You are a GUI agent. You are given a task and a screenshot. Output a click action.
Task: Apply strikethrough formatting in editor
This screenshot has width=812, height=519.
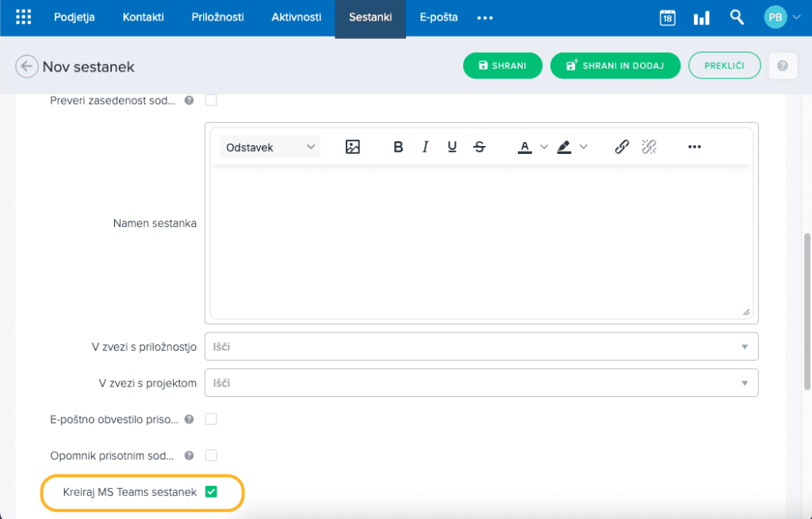[x=479, y=147]
